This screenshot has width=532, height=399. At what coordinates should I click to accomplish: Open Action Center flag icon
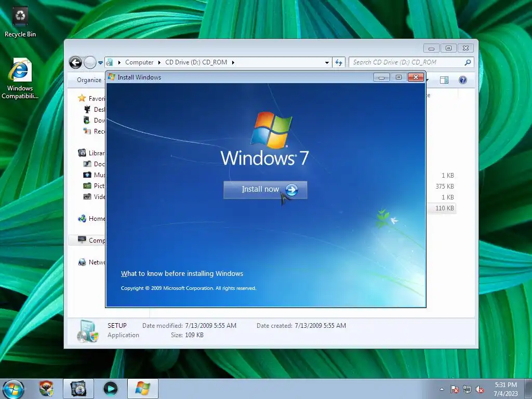[x=455, y=389]
